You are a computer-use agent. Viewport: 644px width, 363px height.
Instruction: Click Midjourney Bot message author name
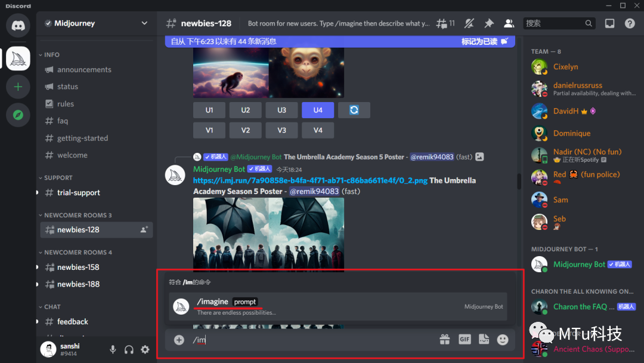tap(219, 169)
